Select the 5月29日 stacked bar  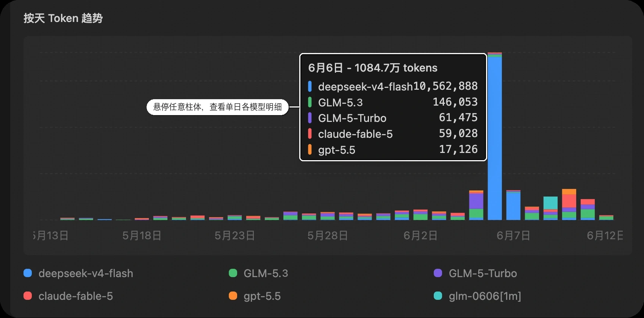tap(346, 216)
